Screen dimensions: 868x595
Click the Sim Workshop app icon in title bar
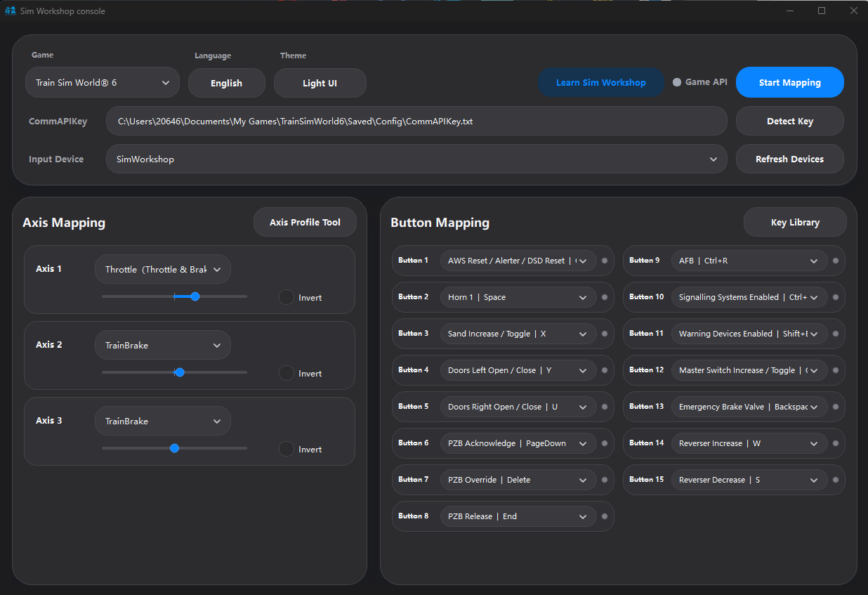[x=10, y=11]
